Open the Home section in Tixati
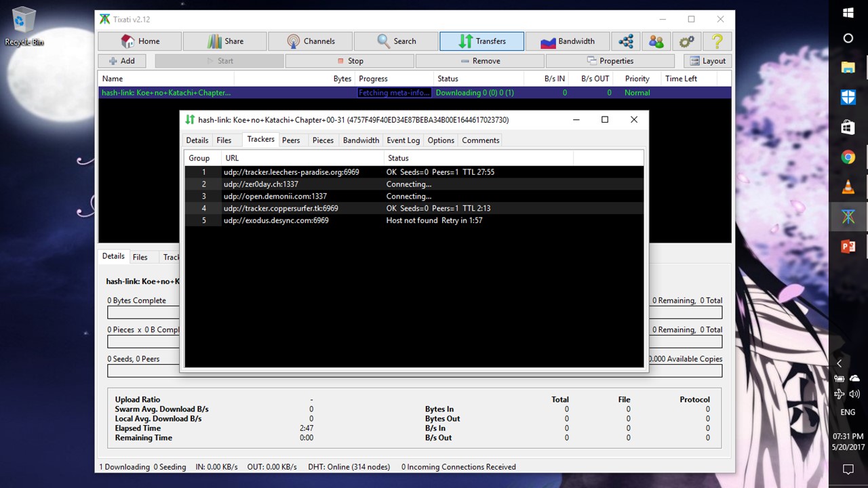 [x=140, y=41]
